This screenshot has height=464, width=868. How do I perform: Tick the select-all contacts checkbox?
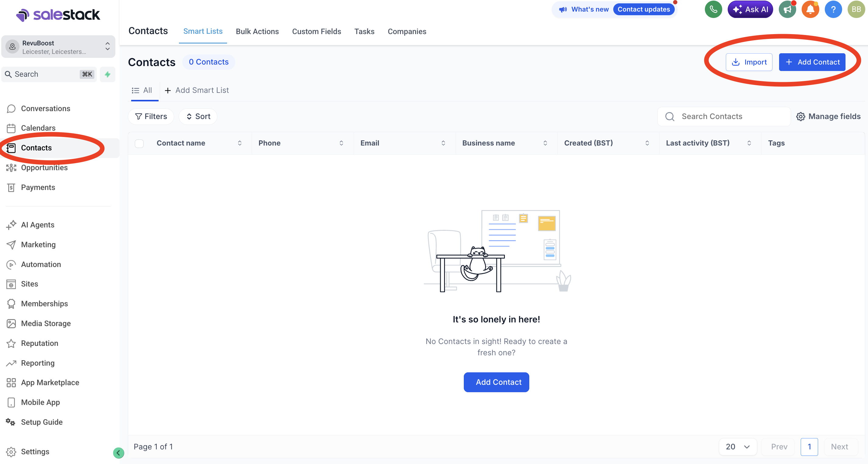[x=139, y=143]
